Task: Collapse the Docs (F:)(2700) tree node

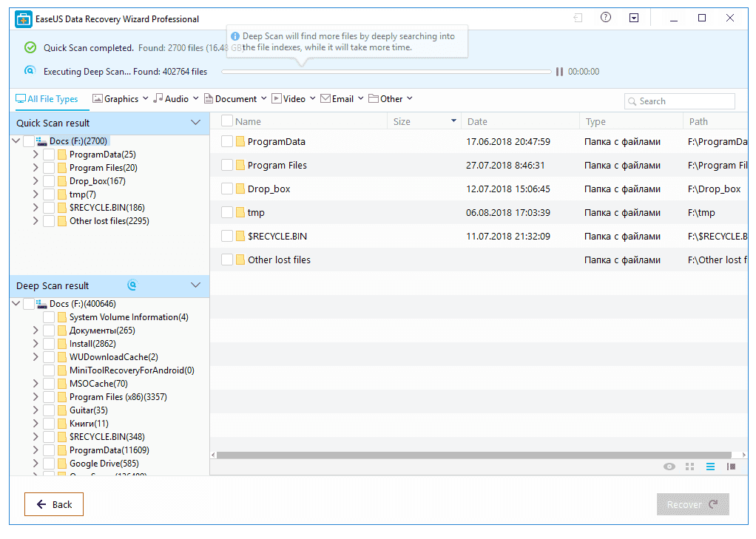Action: (16, 140)
